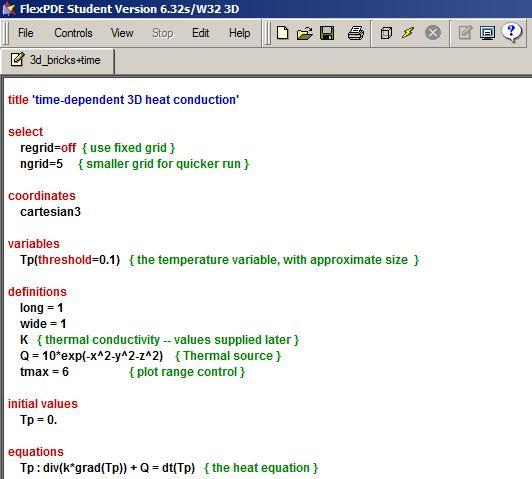
Task: Show plots with the monitor icon
Action: (487, 33)
